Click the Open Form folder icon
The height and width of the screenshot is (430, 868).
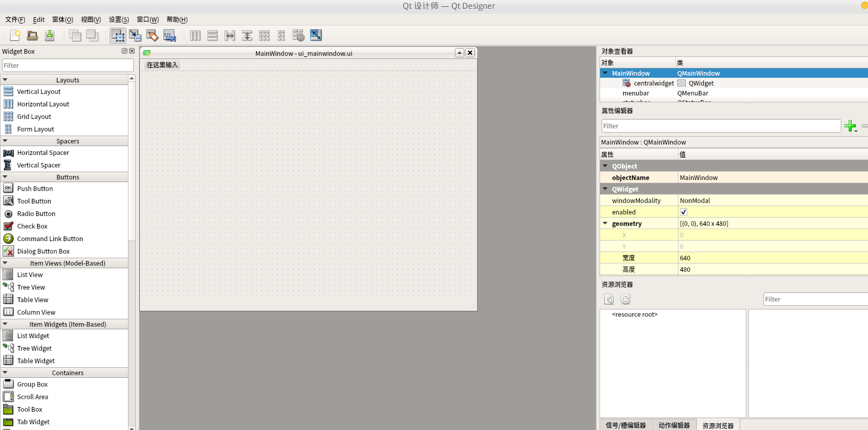(x=32, y=35)
